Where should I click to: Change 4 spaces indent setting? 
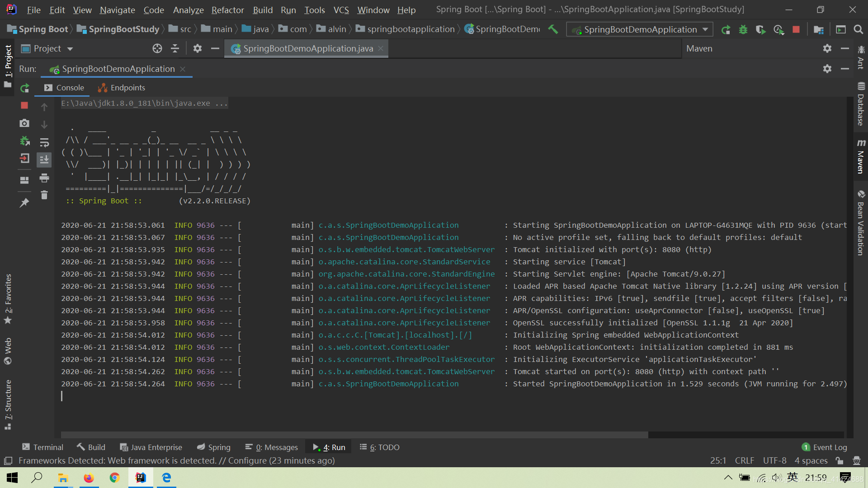pos(811,460)
